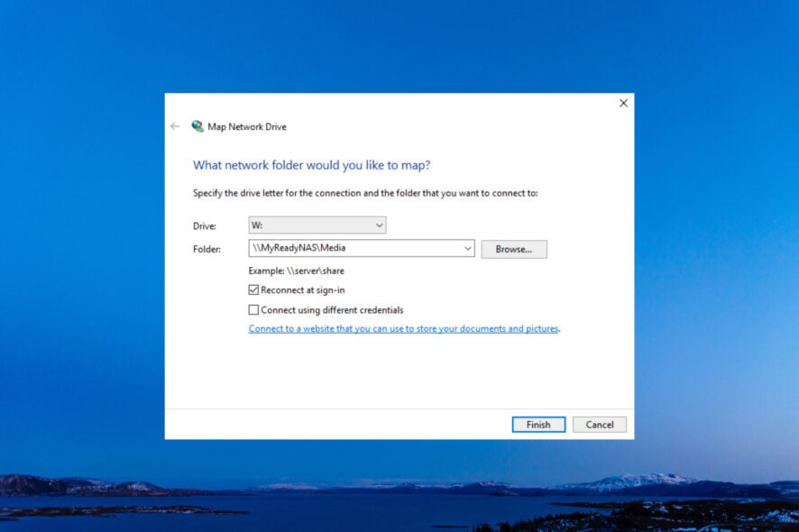Click the Map Network Drive globe icon
The width and height of the screenshot is (799, 532).
coord(197,126)
